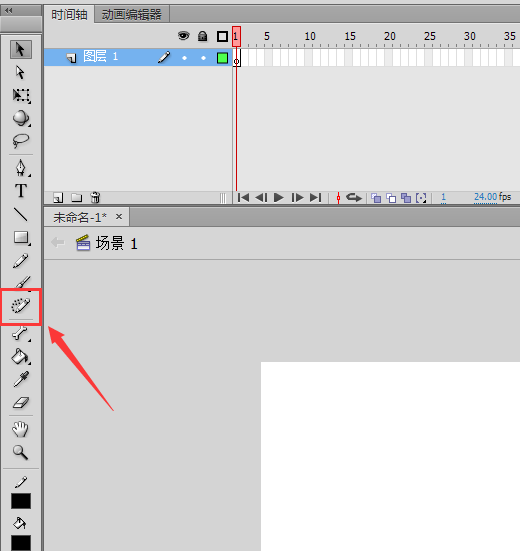Choose the Eraser tool
This screenshot has height=551, width=520.
21,403
